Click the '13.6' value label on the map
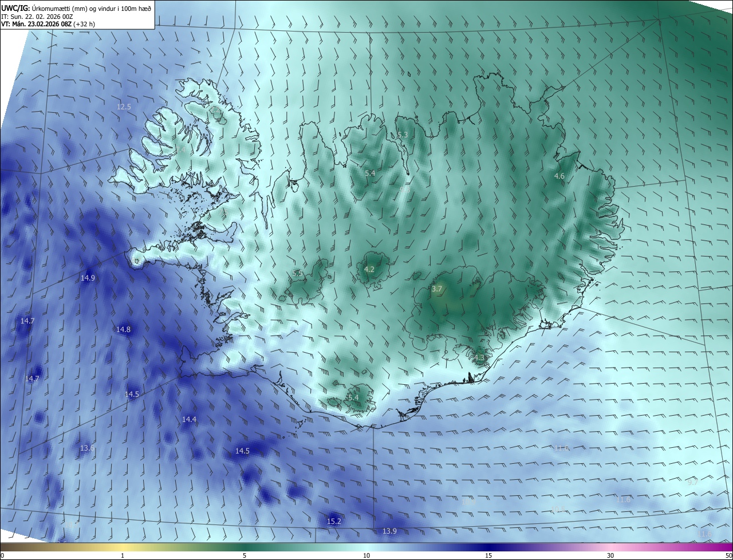 87,448
